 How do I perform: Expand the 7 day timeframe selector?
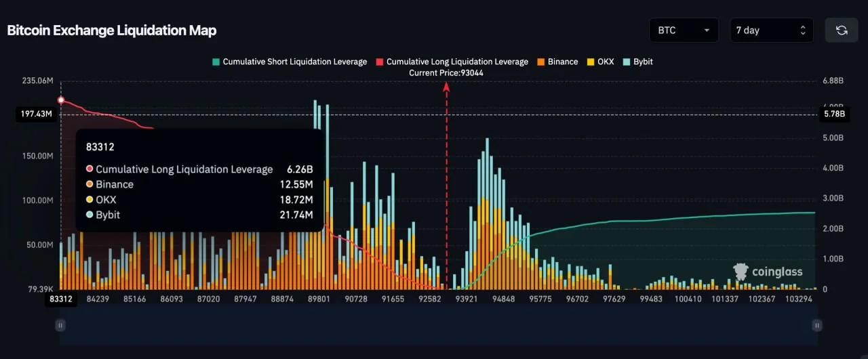[x=770, y=30]
